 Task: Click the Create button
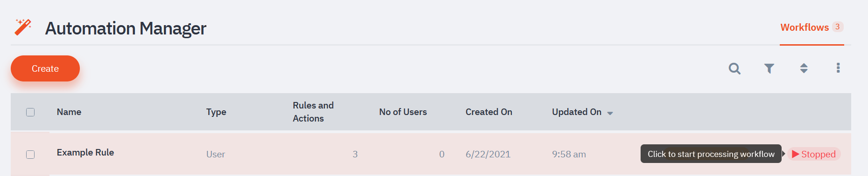[45, 68]
